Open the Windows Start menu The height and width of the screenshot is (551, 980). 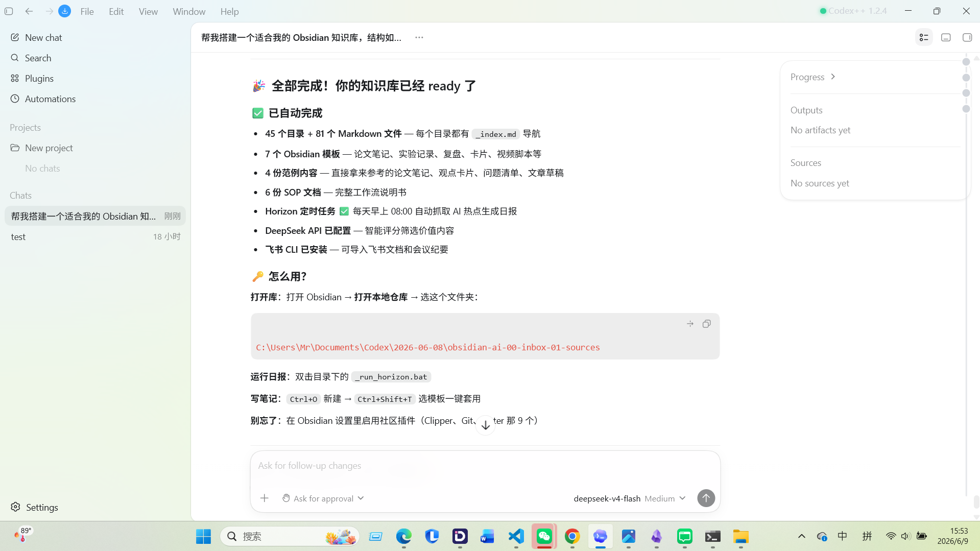pyautogui.click(x=203, y=536)
